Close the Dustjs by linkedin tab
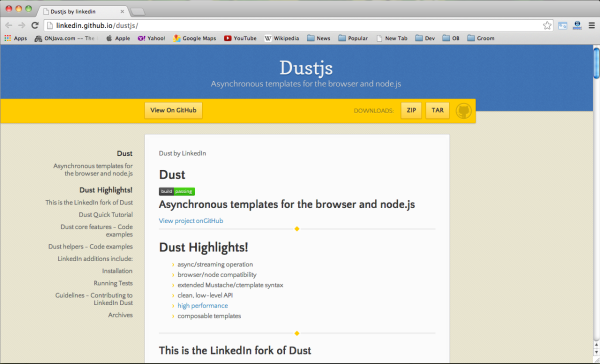The height and width of the screenshot is (364, 600). tap(122, 11)
